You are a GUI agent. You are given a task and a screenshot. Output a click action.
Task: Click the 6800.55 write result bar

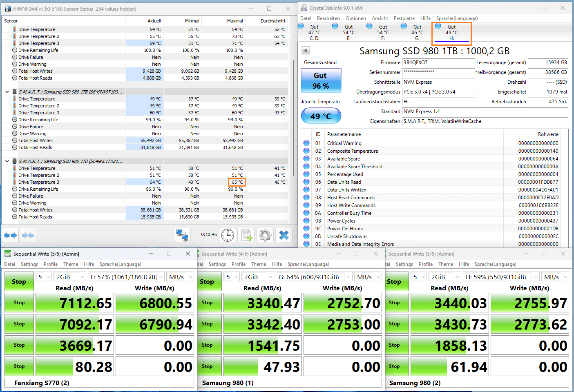click(x=154, y=303)
